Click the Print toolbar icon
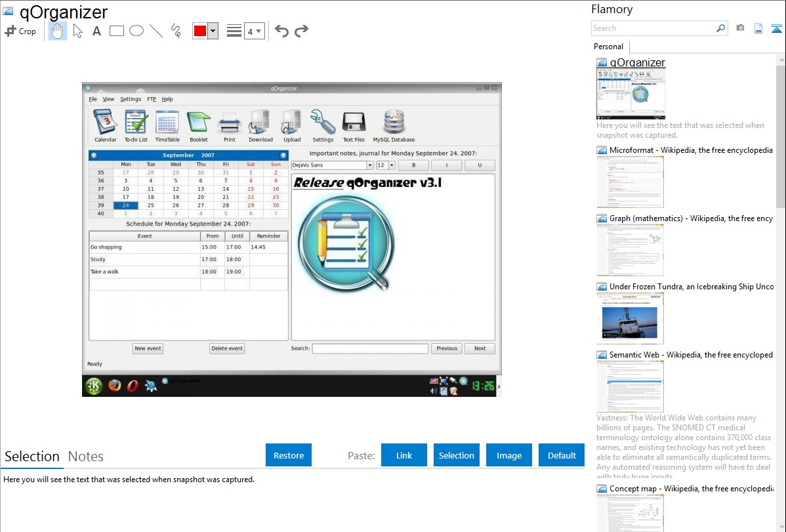The height and width of the screenshot is (532, 786). 230,126
